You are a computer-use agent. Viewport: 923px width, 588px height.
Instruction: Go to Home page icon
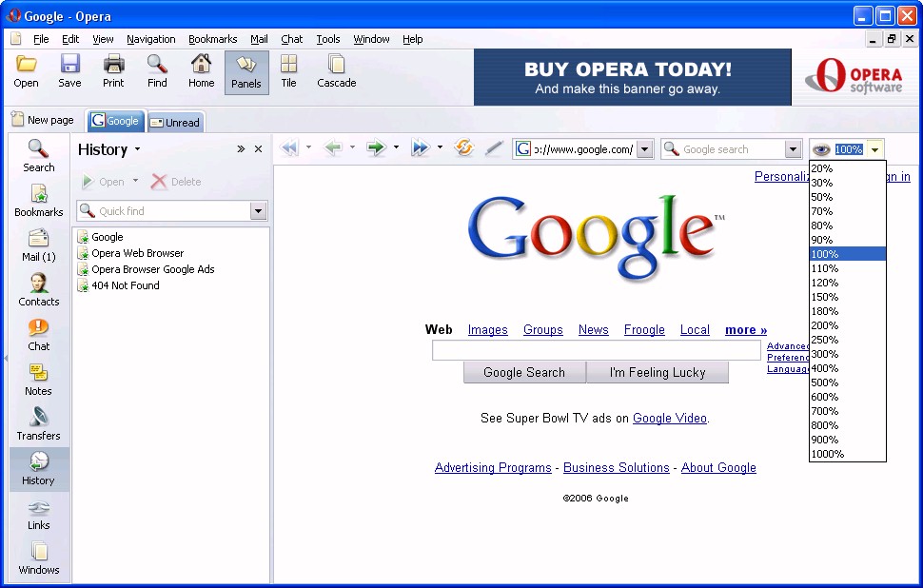pos(201,71)
